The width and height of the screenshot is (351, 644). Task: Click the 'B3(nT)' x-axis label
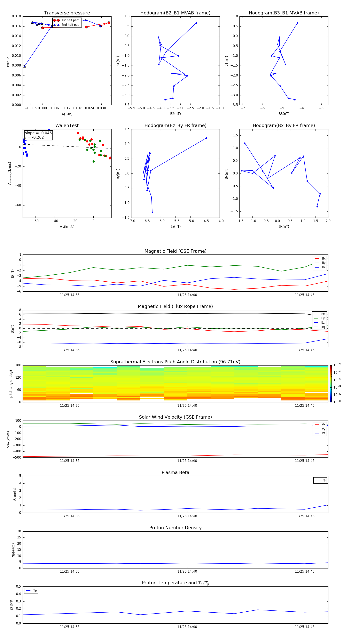pos(284,114)
